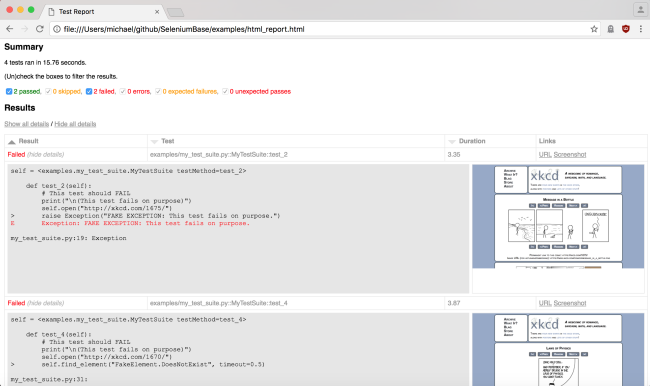650x386 pixels.
Task: Collapse details of the test_2 Failed row
Action: coord(45,155)
